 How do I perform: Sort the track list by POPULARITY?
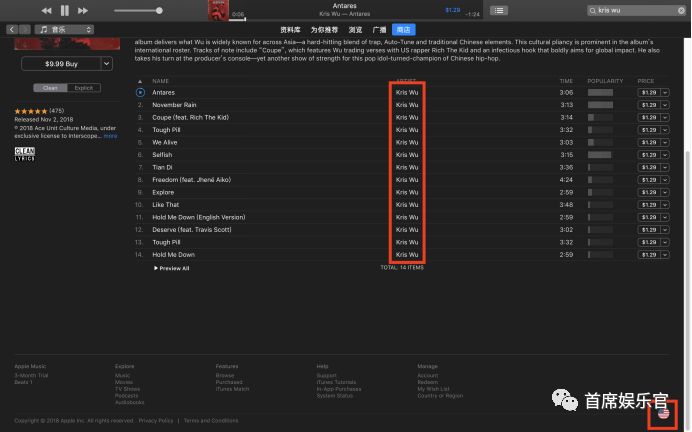point(605,81)
